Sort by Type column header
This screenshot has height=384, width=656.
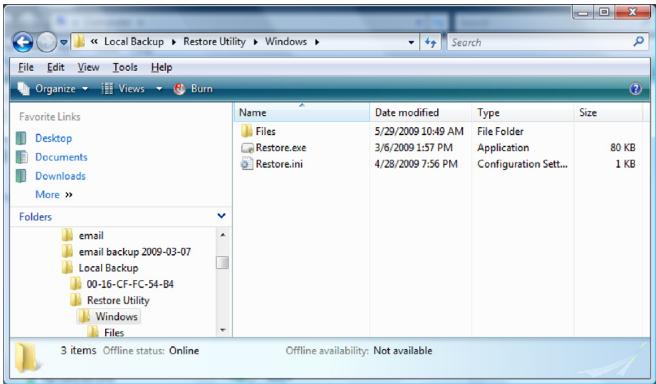coord(522,113)
